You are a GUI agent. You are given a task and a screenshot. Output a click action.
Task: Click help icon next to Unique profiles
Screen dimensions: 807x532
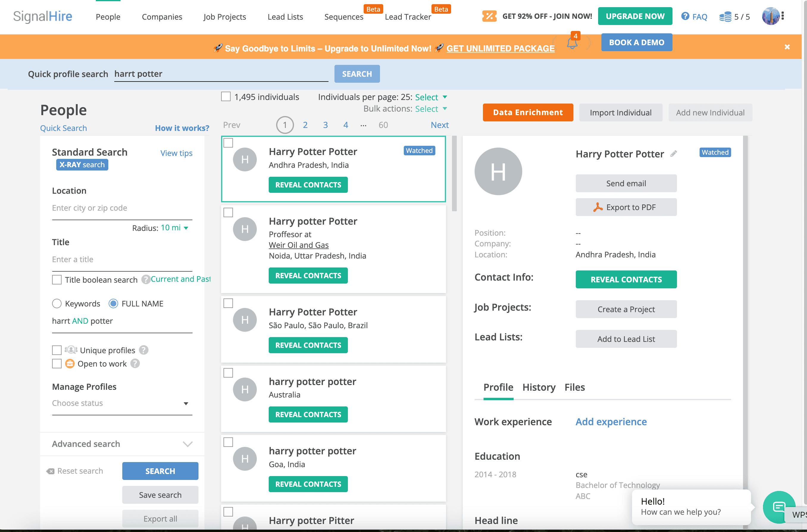(x=144, y=350)
